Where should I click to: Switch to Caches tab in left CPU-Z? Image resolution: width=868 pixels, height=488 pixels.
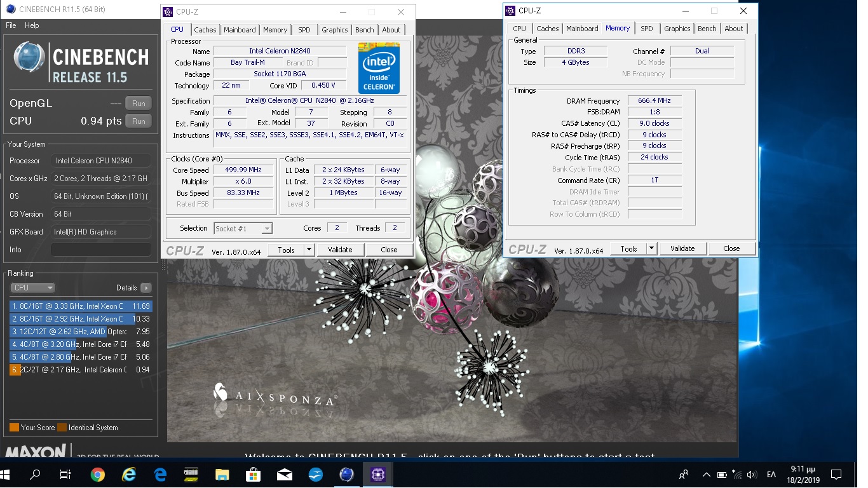coord(205,30)
